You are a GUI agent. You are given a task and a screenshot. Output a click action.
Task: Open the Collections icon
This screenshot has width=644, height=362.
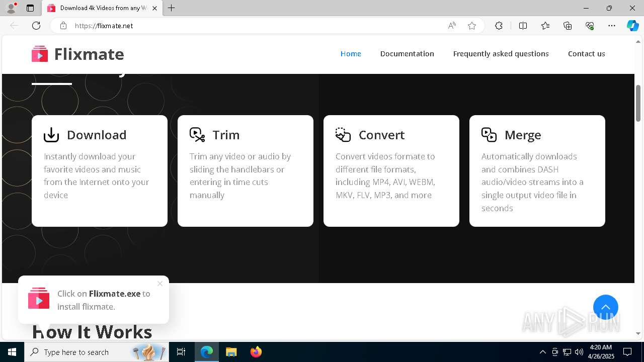(568, 26)
